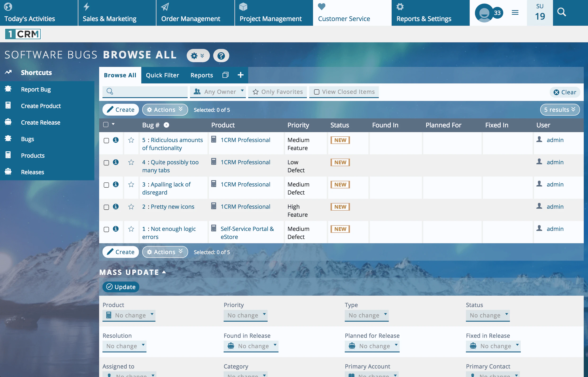Viewport: 588px width, 377px height.
Task: Open Self-Service Portal & eStore product link
Action: pos(247,233)
